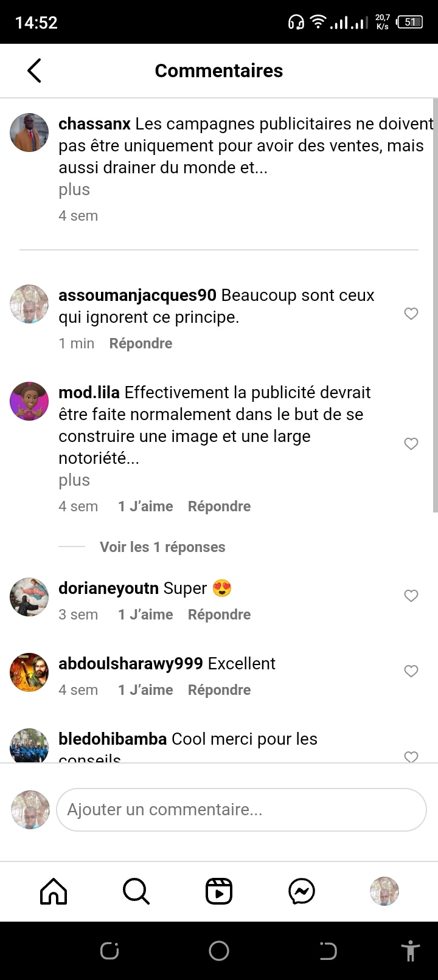The image size is (438, 980).
Task: Open dorianeyoutn's profile picture
Action: [29, 597]
